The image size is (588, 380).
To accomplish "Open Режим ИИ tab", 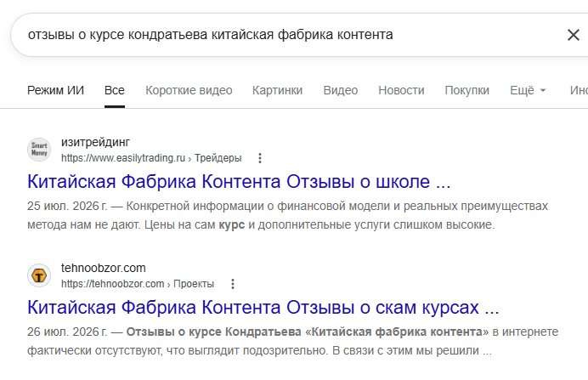I will (x=55, y=90).
